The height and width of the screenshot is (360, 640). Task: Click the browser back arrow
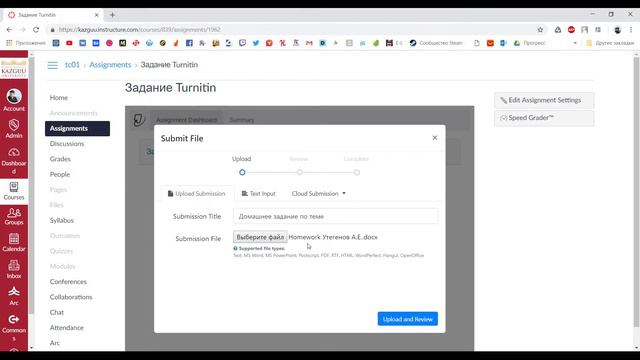[x=9, y=30]
